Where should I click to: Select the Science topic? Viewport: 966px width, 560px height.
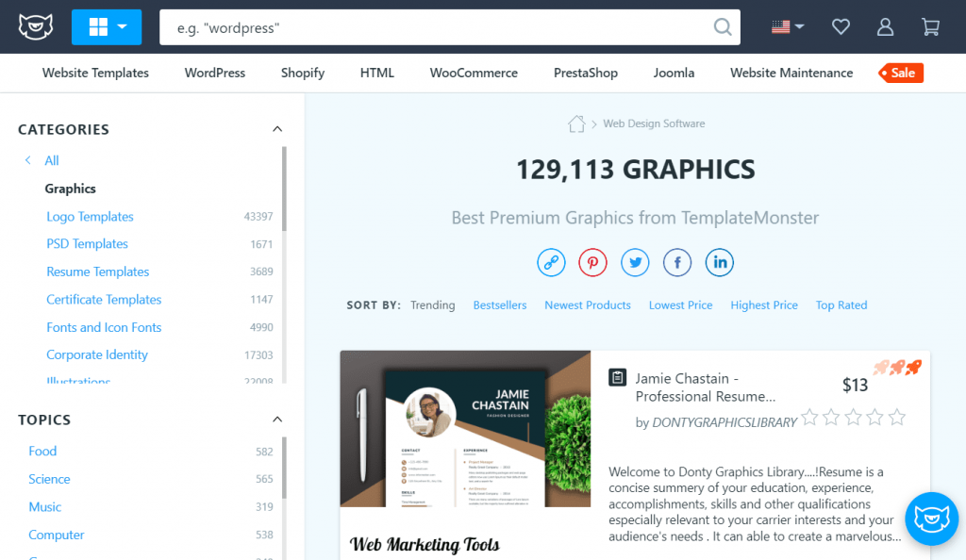[49, 479]
